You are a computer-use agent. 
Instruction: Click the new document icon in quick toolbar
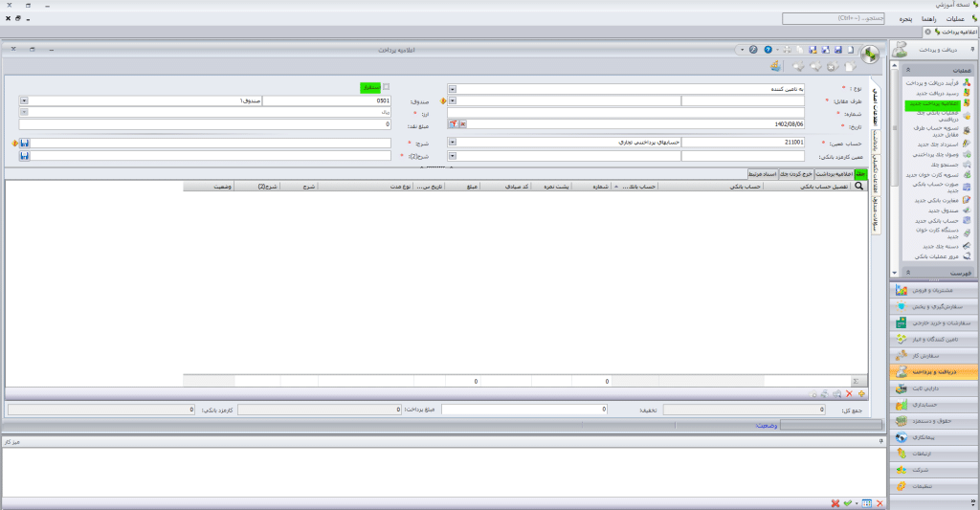[x=851, y=50]
